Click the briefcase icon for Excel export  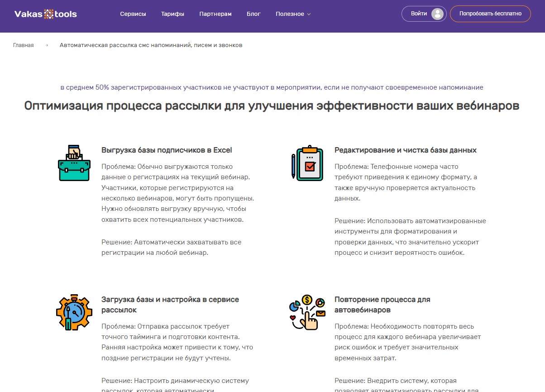coord(74,163)
